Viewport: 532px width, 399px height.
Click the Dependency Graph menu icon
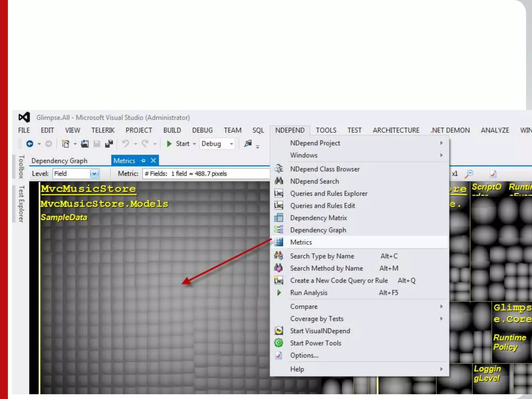point(278,230)
